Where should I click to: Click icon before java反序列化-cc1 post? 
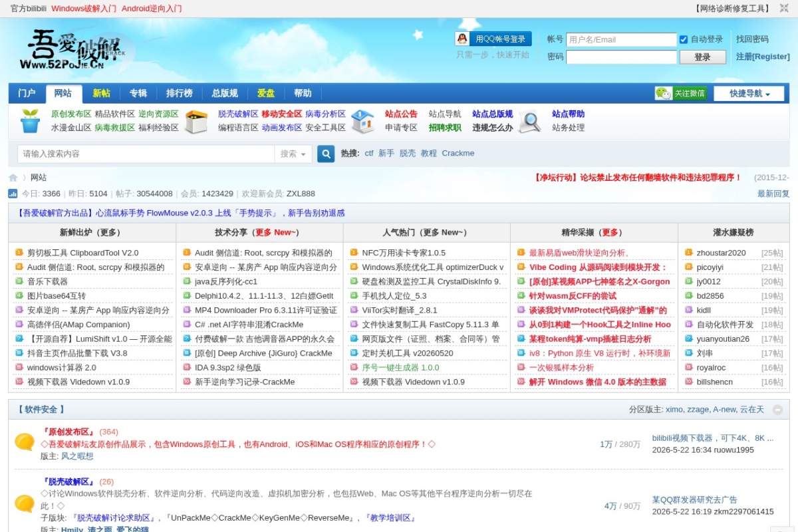[x=186, y=281]
